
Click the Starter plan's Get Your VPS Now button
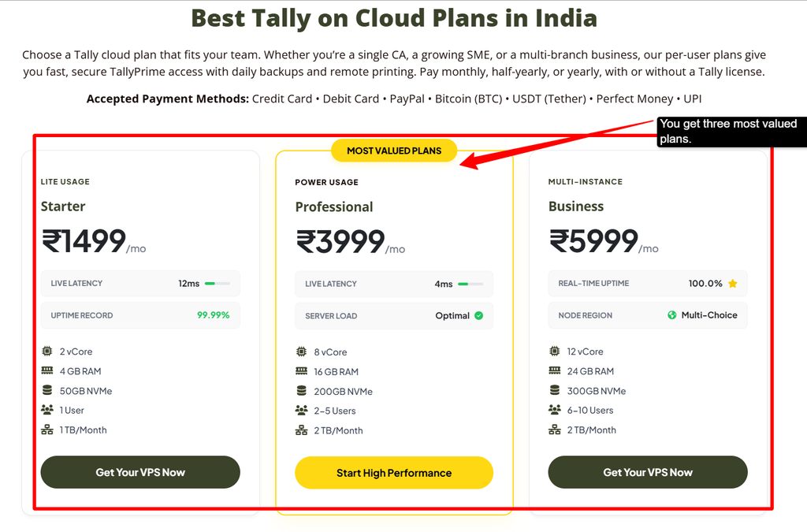point(140,472)
